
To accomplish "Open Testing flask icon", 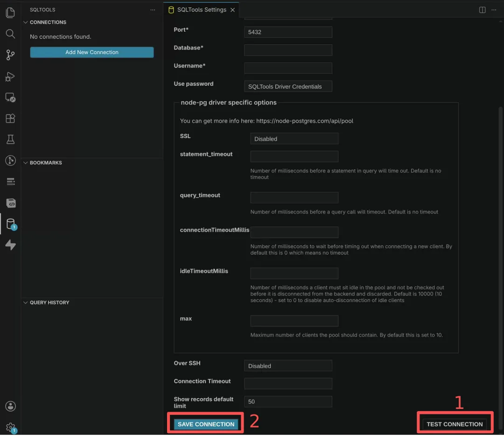I will tap(10, 139).
